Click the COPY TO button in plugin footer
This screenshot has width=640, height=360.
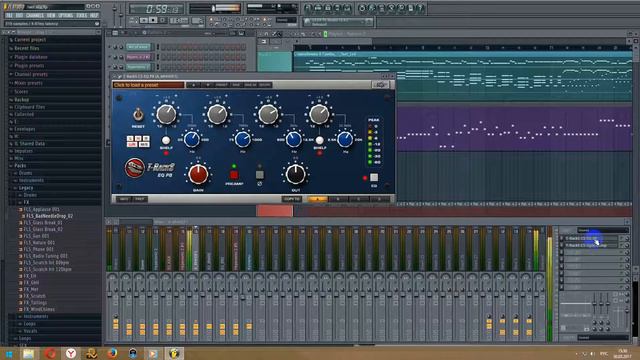(292, 199)
